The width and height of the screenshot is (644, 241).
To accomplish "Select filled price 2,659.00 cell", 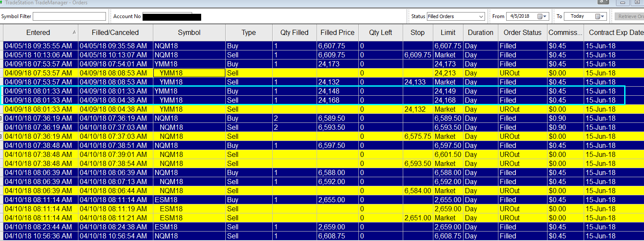I will pos(338,227).
